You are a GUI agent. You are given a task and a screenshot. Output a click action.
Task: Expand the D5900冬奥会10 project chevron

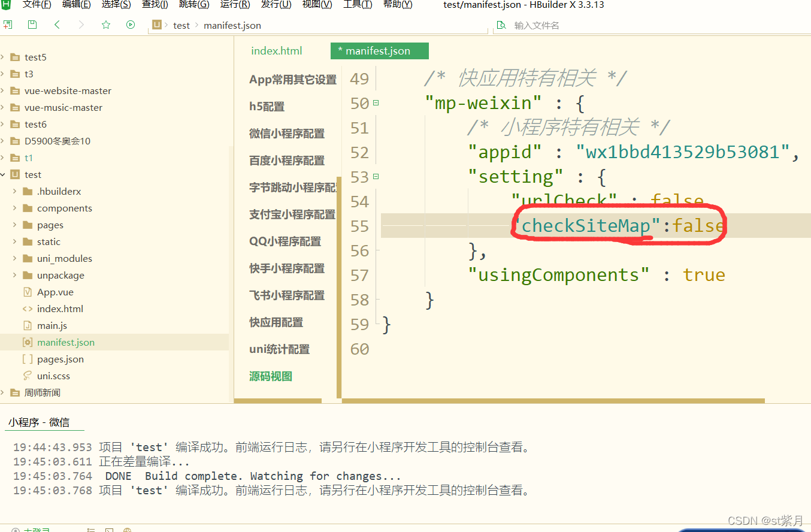tap(2, 141)
